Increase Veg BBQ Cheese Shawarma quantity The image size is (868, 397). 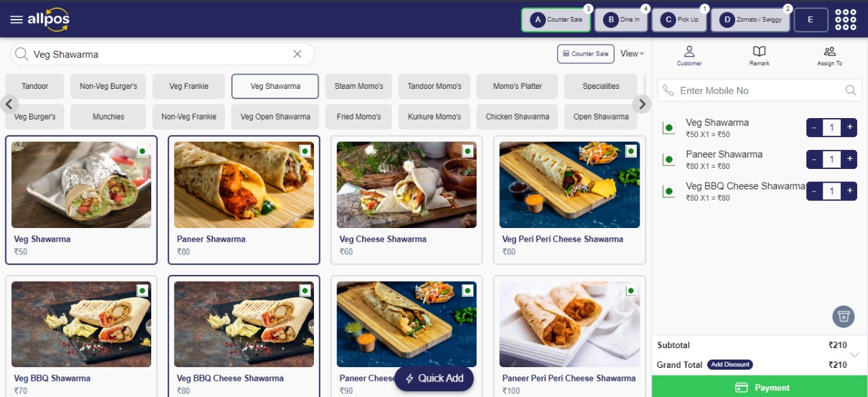849,191
